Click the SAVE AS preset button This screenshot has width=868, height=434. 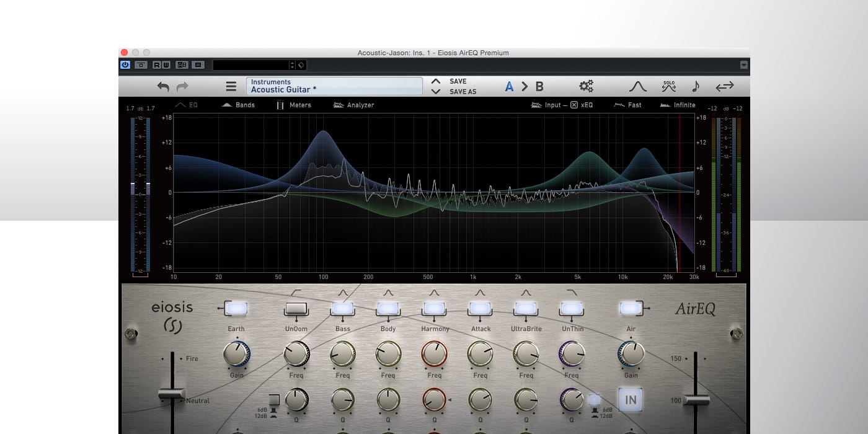click(x=463, y=92)
